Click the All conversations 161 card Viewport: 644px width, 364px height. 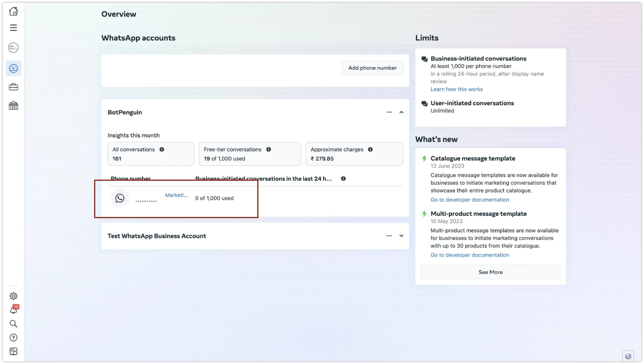tap(151, 154)
